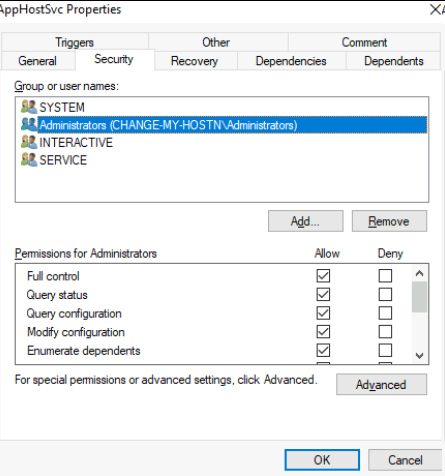The width and height of the screenshot is (445, 476).
Task: Click the SYSTEM group icon
Action: click(29, 107)
